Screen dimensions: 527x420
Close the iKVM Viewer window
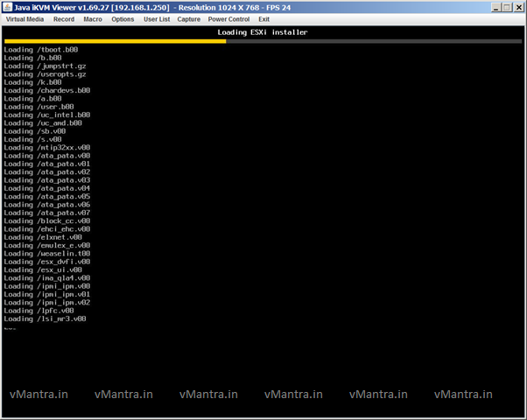pos(519,7)
